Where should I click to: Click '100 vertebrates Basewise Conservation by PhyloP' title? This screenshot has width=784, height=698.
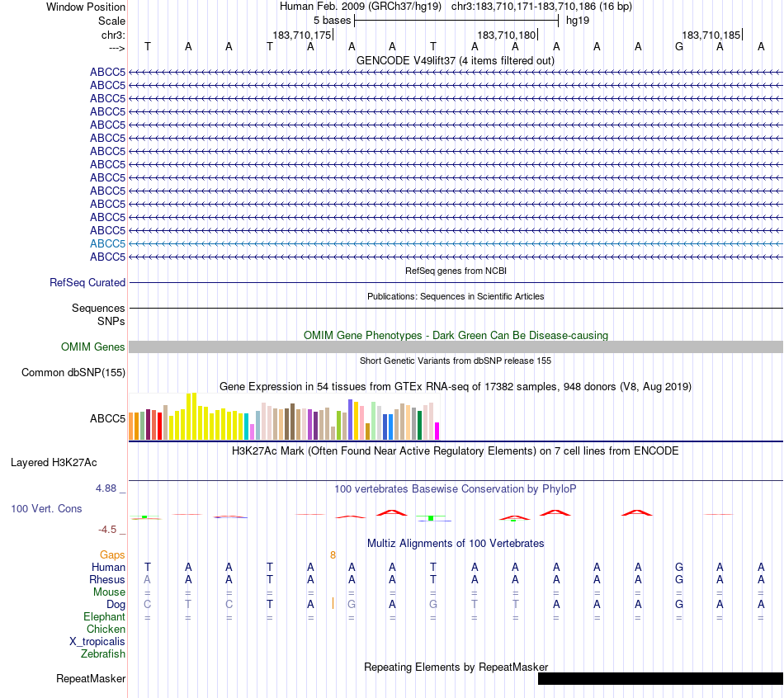click(x=456, y=488)
